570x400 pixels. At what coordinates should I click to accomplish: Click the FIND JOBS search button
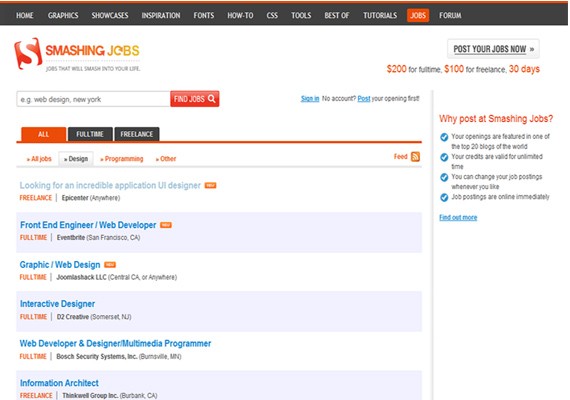(x=194, y=99)
